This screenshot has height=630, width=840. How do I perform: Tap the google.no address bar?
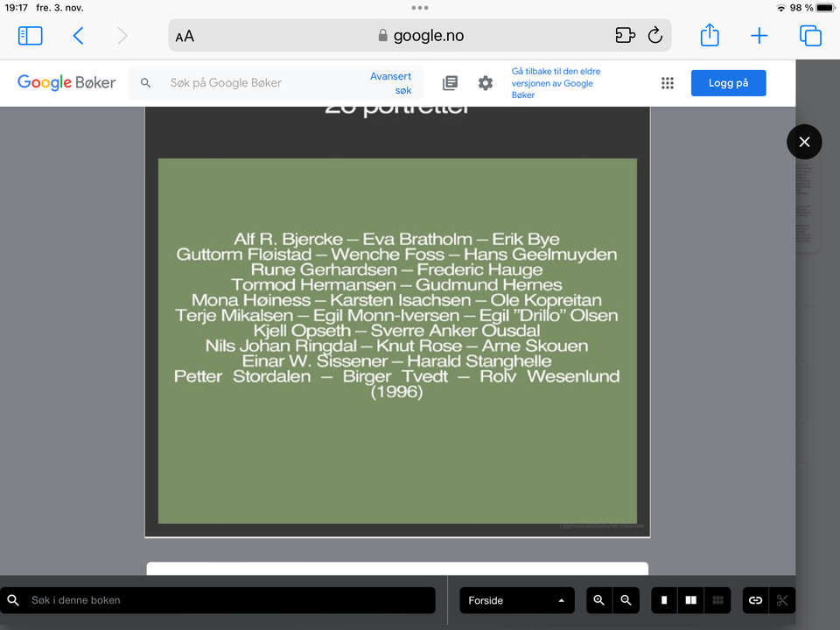tap(419, 35)
